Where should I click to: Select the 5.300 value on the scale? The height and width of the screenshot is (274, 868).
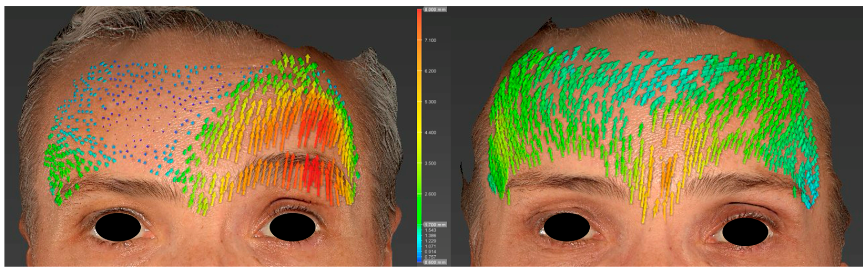[430, 102]
